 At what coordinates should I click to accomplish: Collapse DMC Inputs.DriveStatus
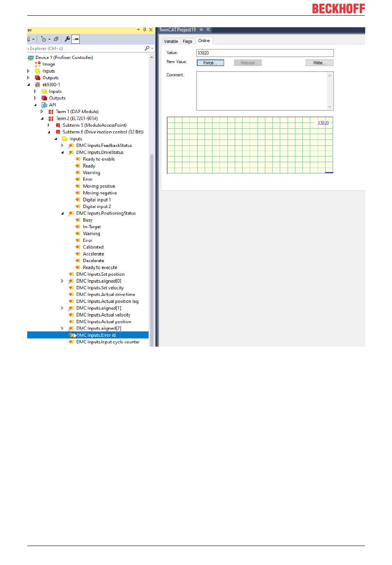[x=63, y=152]
